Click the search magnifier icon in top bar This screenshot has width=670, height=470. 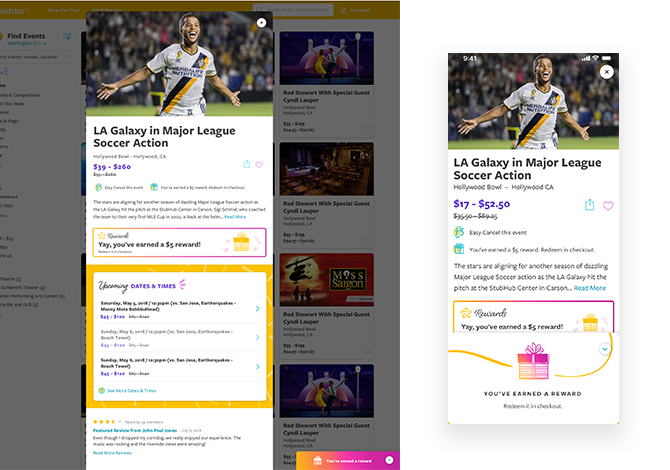[259, 9]
